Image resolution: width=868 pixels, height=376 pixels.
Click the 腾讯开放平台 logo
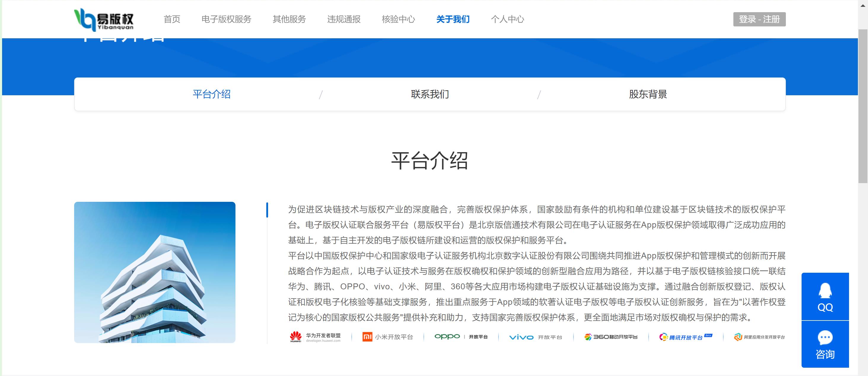[x=686, y=337]
